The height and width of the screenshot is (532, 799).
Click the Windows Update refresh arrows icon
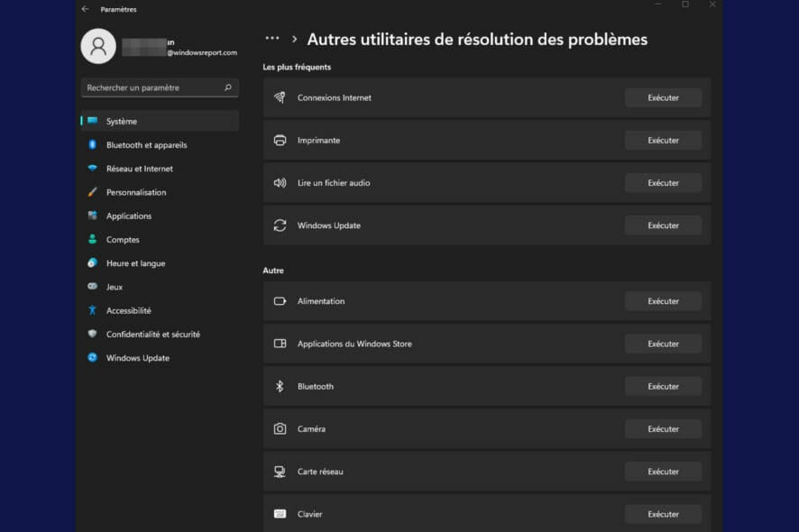pyautogui.click(x=280, y=225)
